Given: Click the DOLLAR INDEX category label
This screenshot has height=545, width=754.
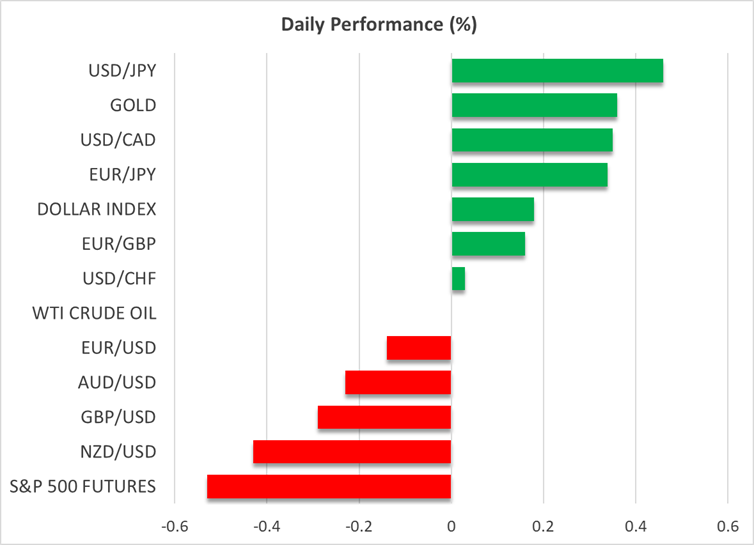Looking at the screenshot, I should tap(96, 209).
